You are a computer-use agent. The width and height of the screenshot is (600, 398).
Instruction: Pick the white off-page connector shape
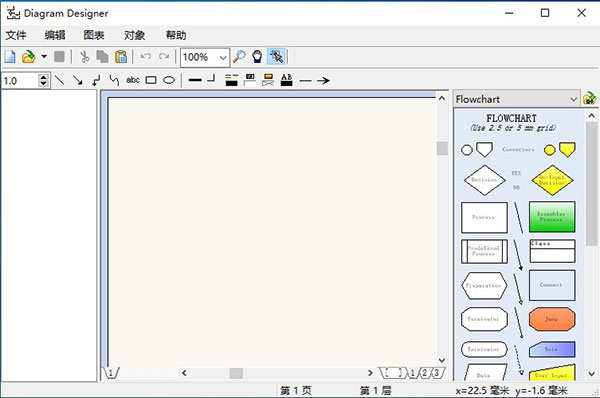(x=484, y=150)
